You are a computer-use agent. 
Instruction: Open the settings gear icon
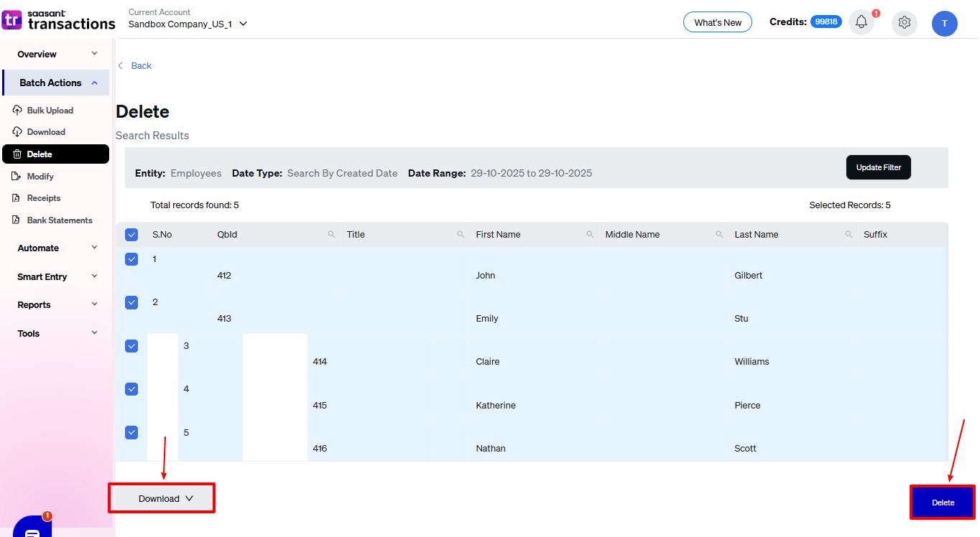(904, 23)
